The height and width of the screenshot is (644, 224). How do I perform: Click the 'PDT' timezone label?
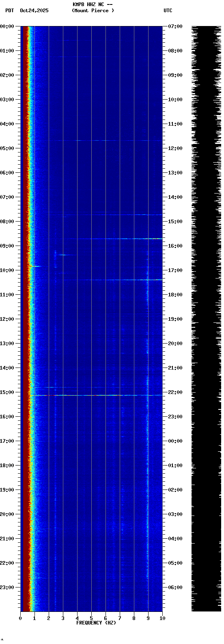click(x=9, y=11)
